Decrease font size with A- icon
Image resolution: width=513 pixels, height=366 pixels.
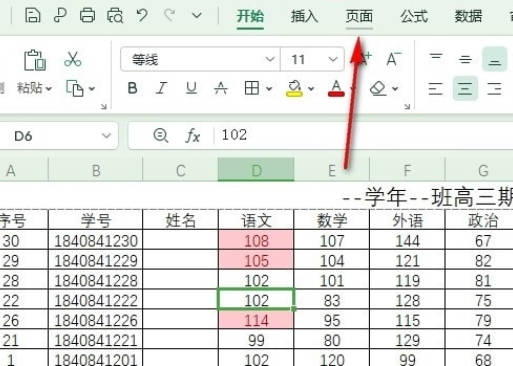(393, 59)
